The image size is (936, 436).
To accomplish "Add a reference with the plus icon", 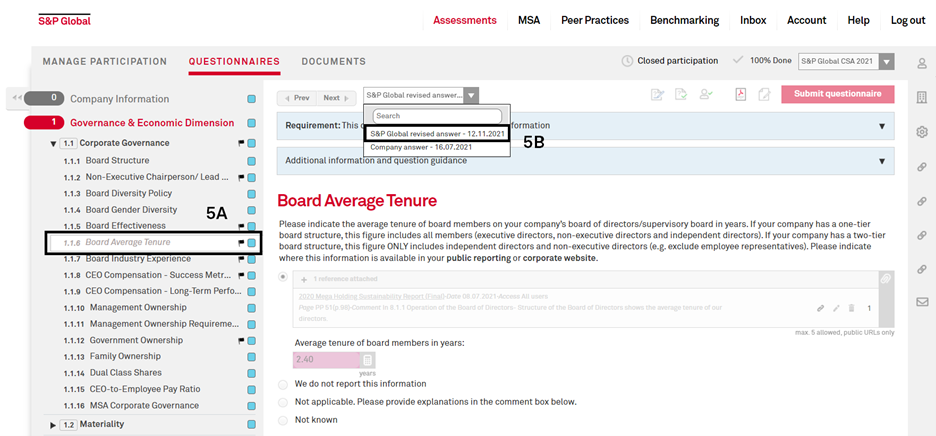I will tap(304, 280).
